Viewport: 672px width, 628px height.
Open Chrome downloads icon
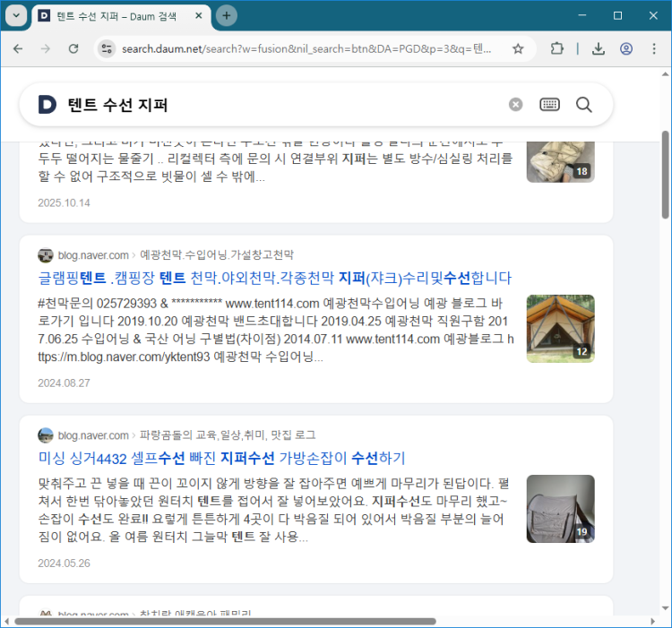pos(599,48)
